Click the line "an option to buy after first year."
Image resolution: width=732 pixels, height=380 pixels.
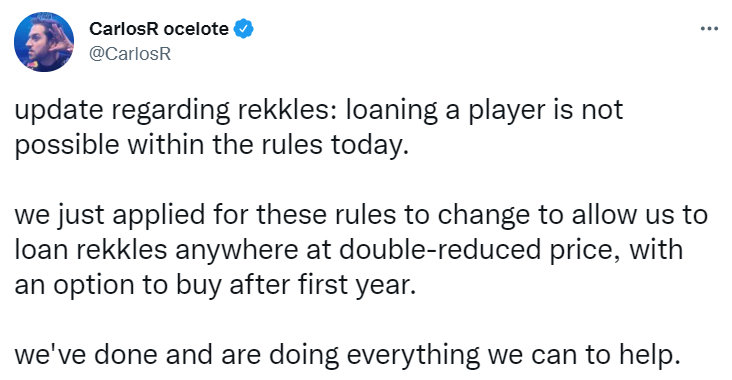215,285
